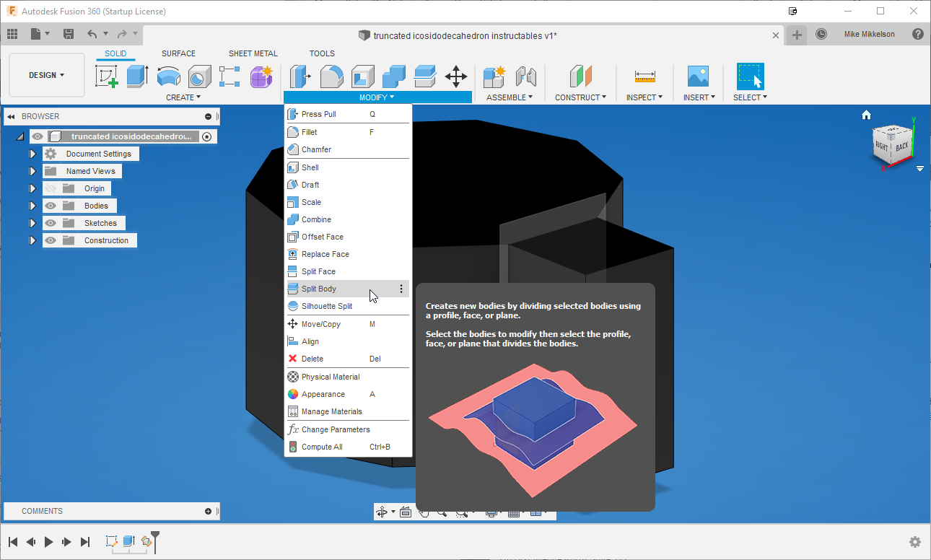Image resolution: width=931 pixels, height=560 pixels.
Task: Expand the Document Settings tree item
Action: [x=32, y=153]
